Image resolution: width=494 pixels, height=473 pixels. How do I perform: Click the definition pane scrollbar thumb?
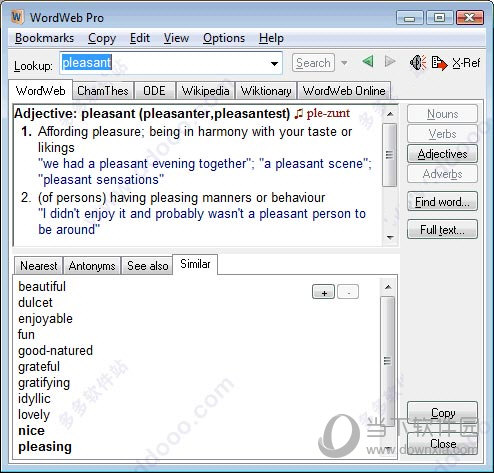pos(389,155)
